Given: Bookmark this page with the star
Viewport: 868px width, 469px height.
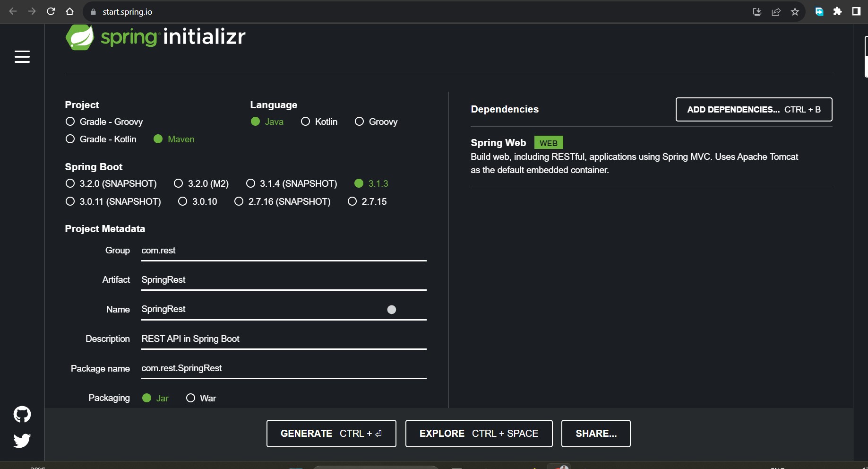Looking at the screenshot, I should pyautogui.click(x=795, y=12).
